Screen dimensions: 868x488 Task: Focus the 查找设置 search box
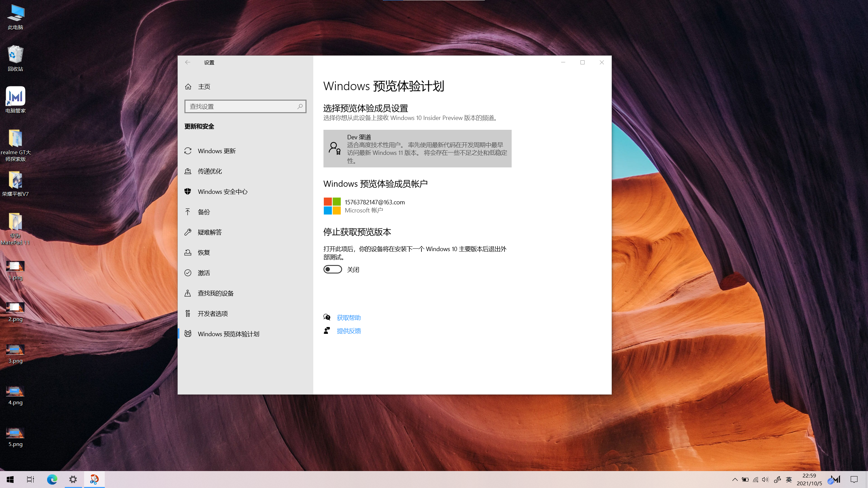coord(245,106)
